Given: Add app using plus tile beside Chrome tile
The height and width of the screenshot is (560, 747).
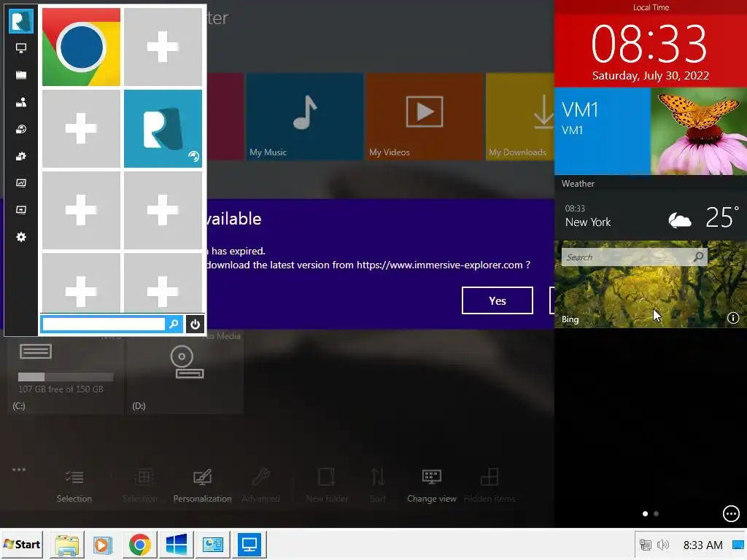Looking at the screenshot, I should tap(163, 47).
